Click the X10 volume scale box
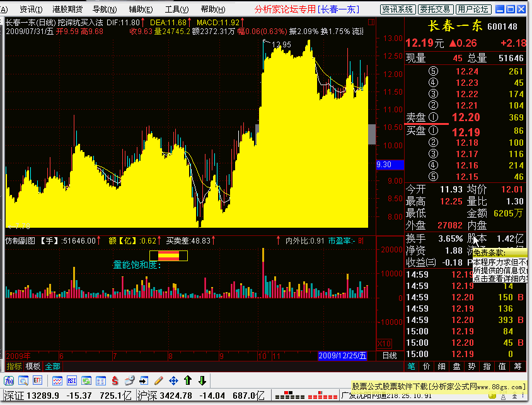The width and height of the screenshot is (532, 405). (x=384, y=344)
